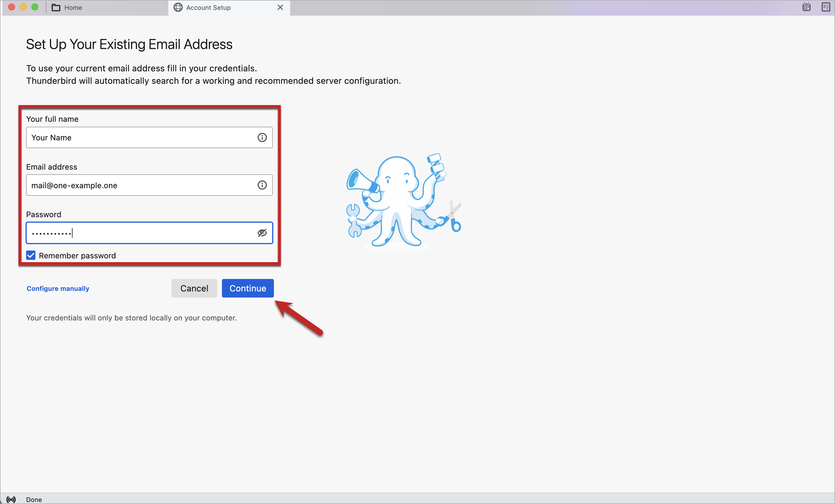
Task: Click the green macOS fullscreen button
Action: pyautogui.click(x=35, y=7)
